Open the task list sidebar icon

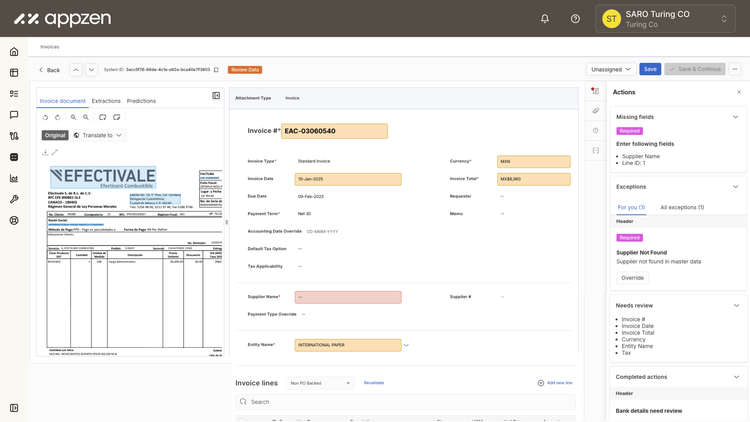click(14, 94)
